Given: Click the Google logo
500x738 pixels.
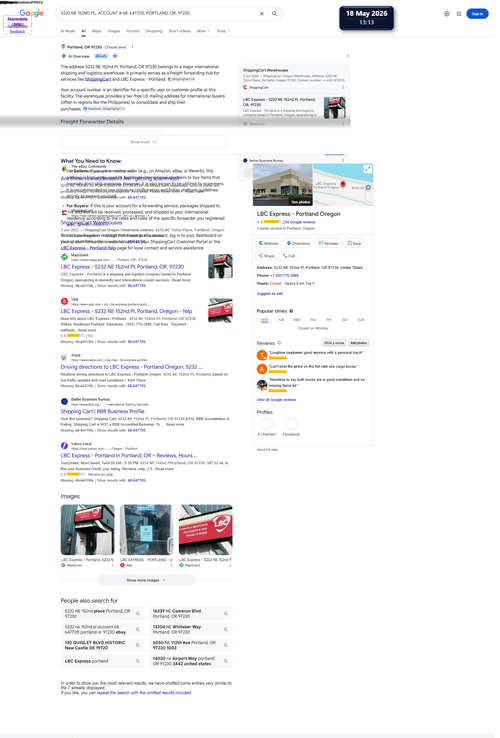Looking at the screenshot, I should [32, 13].
